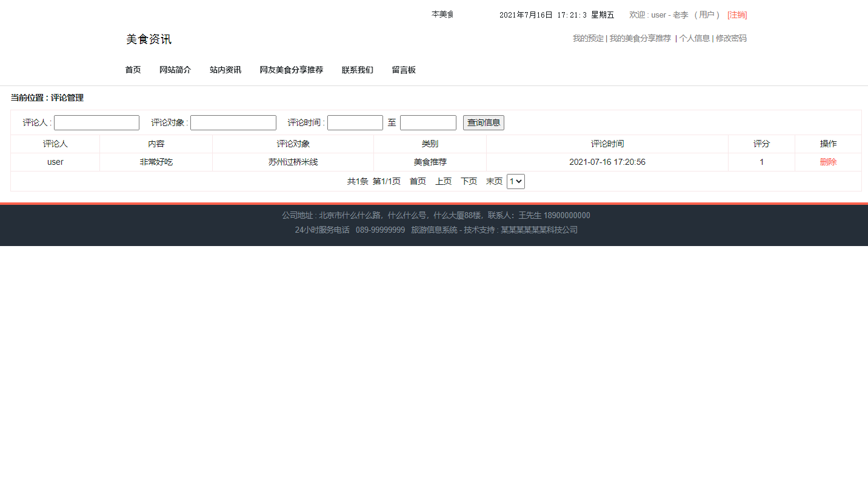Click the 类别 column header
Image resolution: width=868 pixels, height=483 pixels.
pos(430,144)
